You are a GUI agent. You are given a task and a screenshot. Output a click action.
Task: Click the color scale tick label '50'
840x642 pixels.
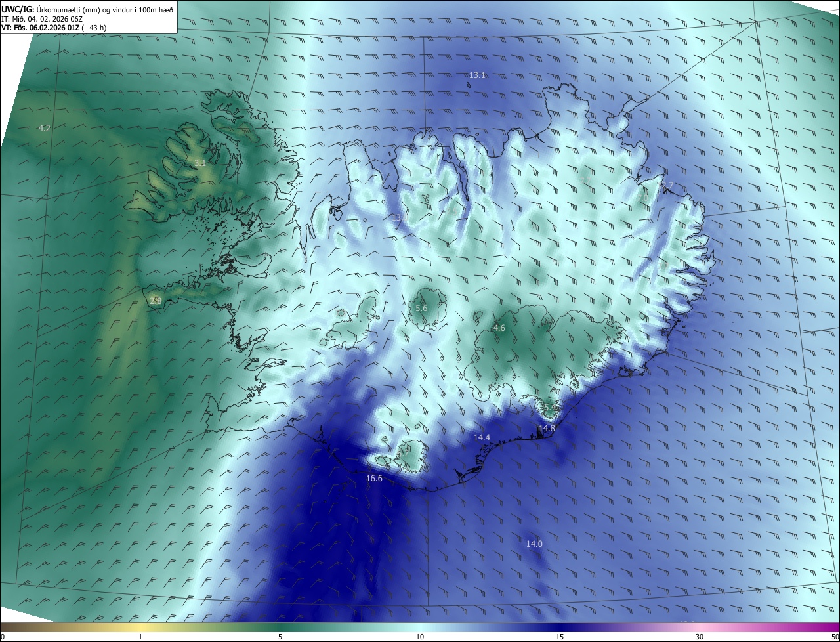(835, 637)
